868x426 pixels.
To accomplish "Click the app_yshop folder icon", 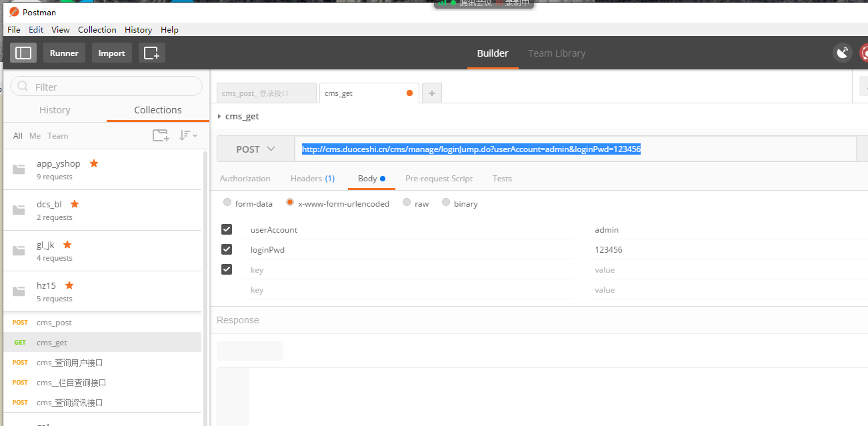I will pos(19,169).
